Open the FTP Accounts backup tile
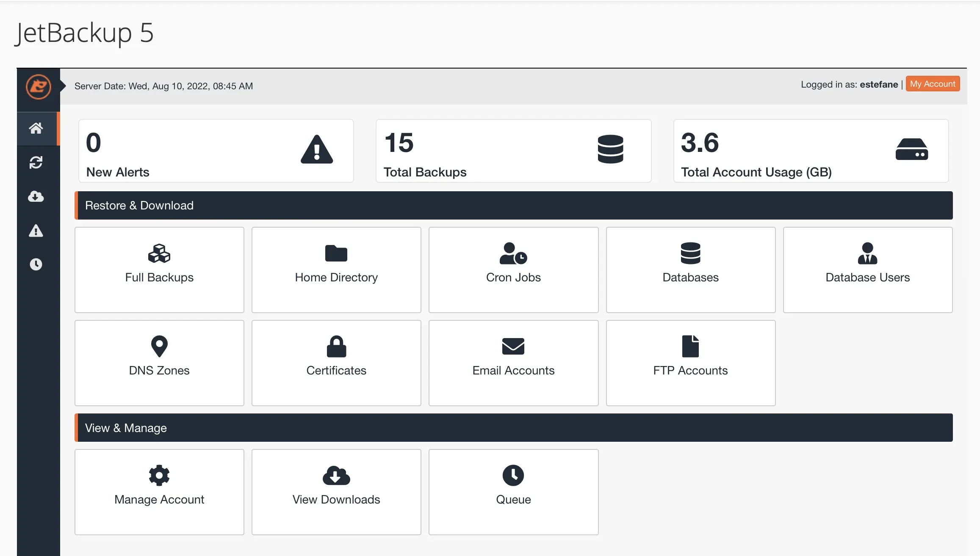The height and width of the screenshot is (556, 980). click(690, 363)
